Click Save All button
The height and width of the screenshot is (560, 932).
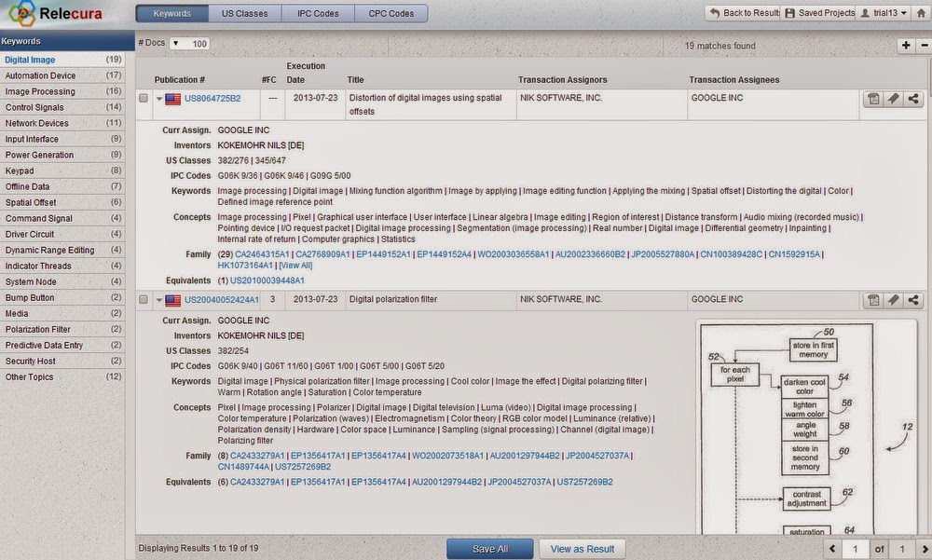click(490, 549)
